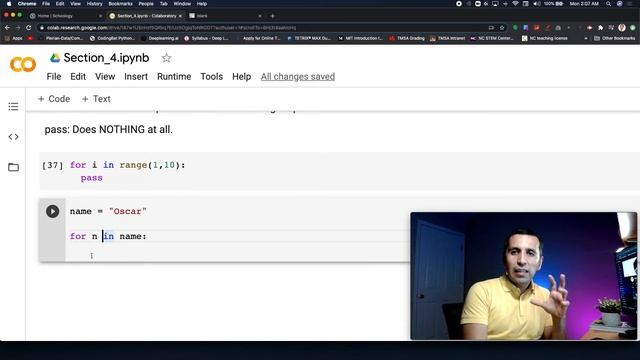Switch to the Home | Schoology browser tab

(x=65, y=16)
